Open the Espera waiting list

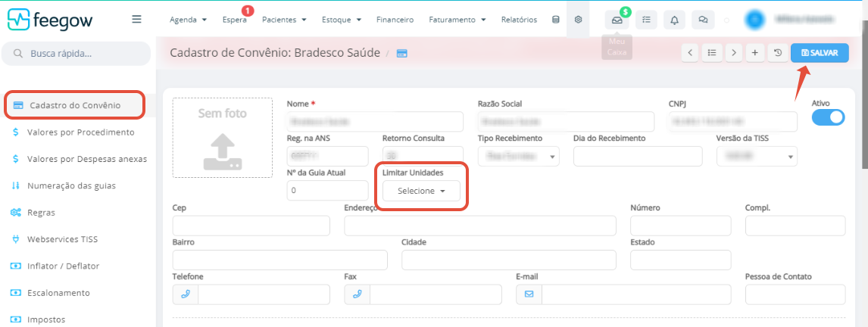(x=233, y=20)
